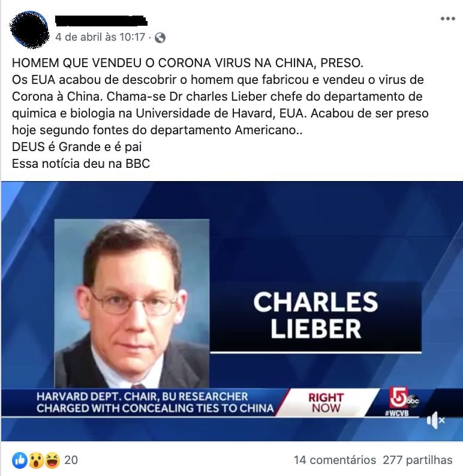The width and height of the screenshot is (463, 476).
Task: Click the Charles Lieber portrait photo
Action: pos(132,303)
